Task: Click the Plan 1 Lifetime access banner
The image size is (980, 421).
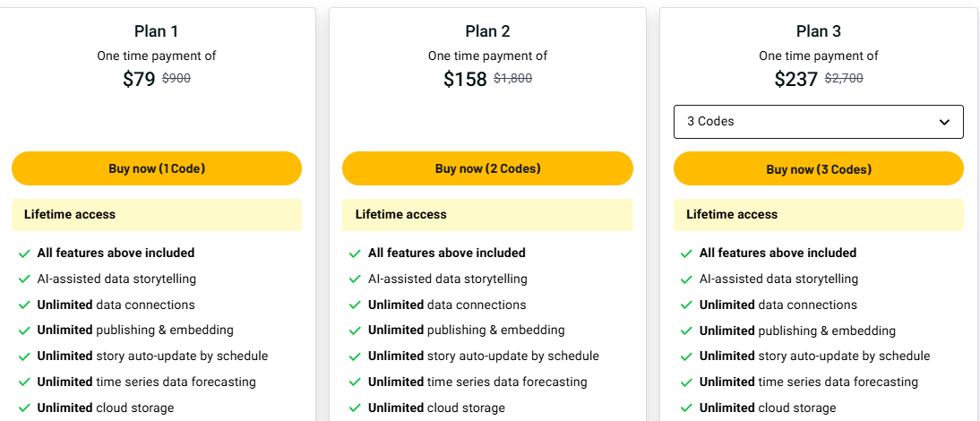Action: tap(157, 215)
